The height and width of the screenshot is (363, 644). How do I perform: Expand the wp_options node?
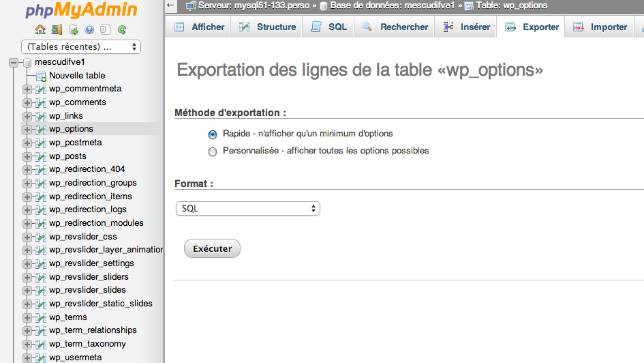click(x=27, y=130)
